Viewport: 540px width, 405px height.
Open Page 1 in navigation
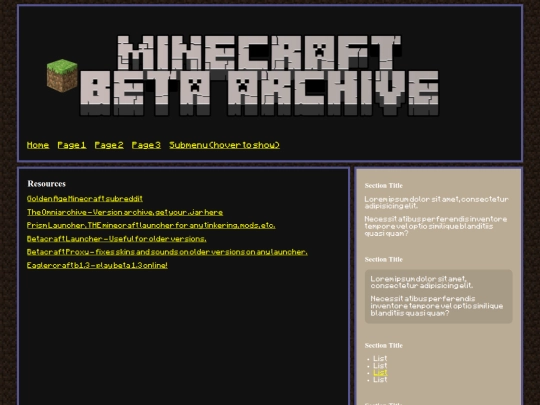click(72, 145)
